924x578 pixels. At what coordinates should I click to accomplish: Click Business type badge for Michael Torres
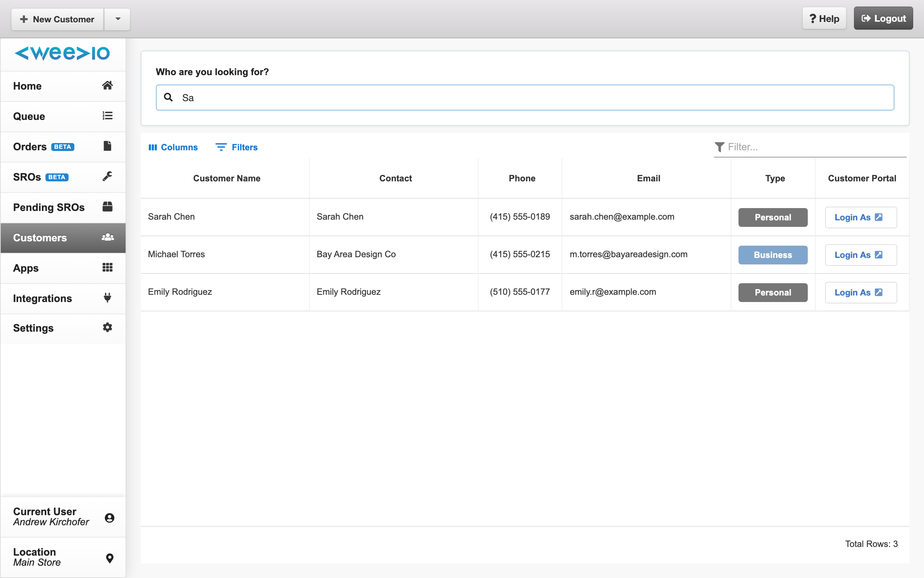(x=772, y=255)
